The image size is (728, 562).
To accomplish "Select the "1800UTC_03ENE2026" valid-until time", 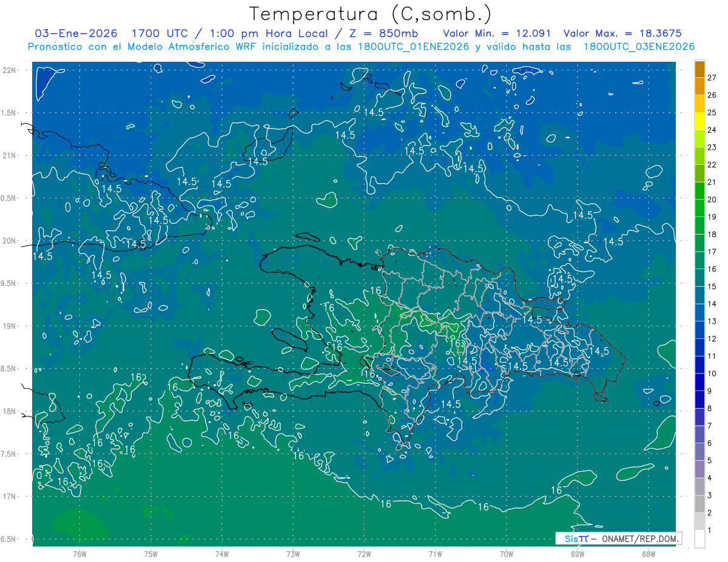I will (x=639, y=47).
